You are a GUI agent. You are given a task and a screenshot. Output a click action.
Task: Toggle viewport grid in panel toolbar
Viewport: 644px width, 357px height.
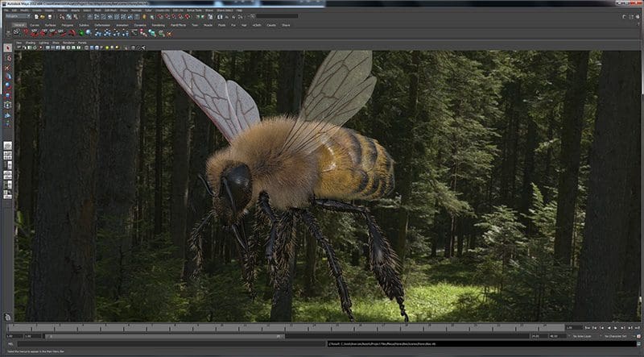pyautogui.click(x=48, y=48)
